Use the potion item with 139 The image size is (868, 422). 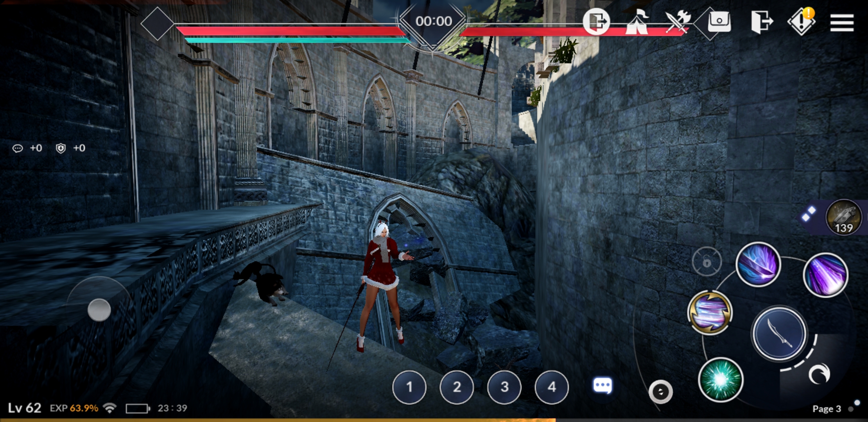(x=844, y=217)
